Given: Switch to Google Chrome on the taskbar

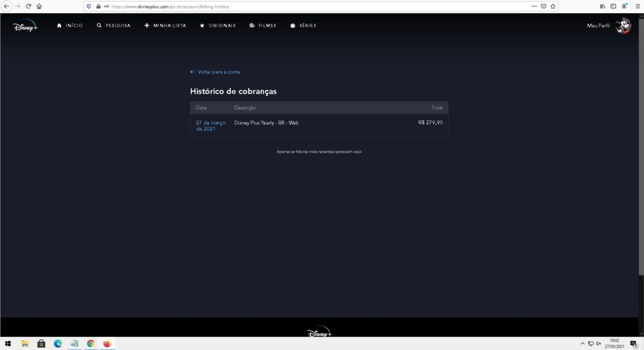Looking at the screenshot, I should click(x=91, y=343).
